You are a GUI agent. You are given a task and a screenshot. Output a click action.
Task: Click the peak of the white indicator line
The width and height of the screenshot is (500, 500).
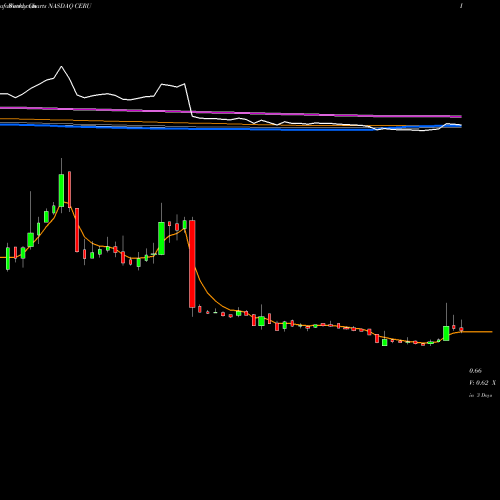[x=61, y=67]
